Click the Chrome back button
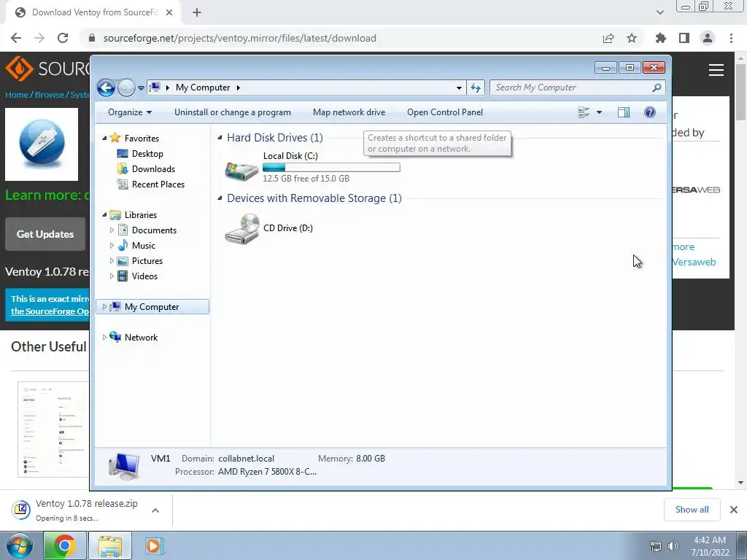This screenshot has height=560, width=747. (x=16, y=38)
